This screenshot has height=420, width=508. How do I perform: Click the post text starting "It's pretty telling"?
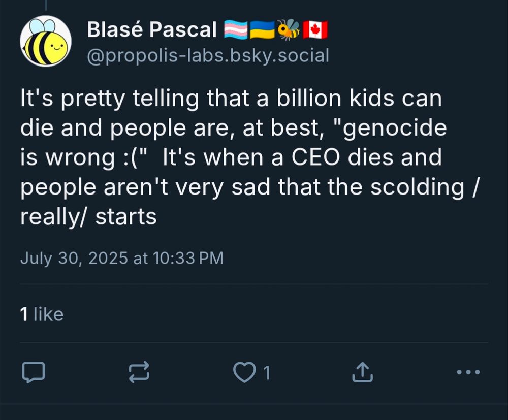231,99
